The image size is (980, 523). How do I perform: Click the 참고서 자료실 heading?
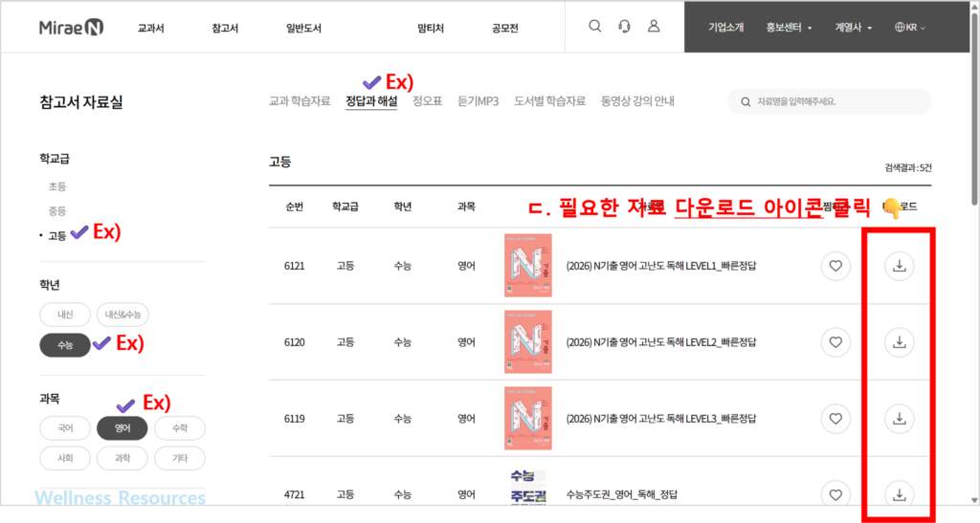pyautogui.click(x=81, y=102)
